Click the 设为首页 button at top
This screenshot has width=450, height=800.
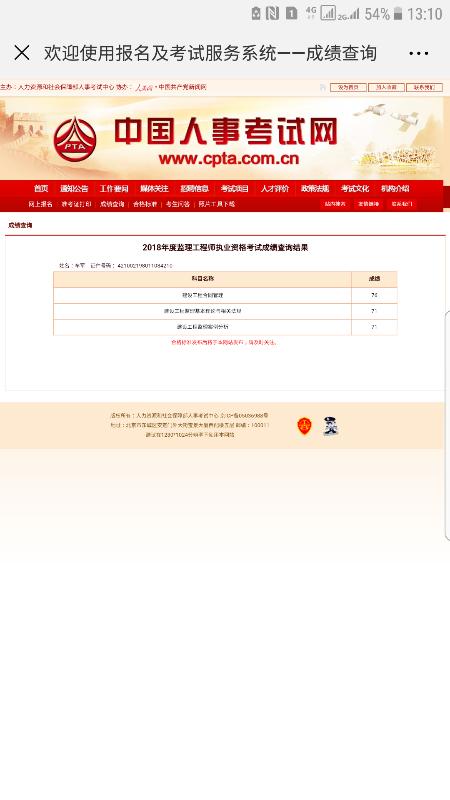coord(348,88)
